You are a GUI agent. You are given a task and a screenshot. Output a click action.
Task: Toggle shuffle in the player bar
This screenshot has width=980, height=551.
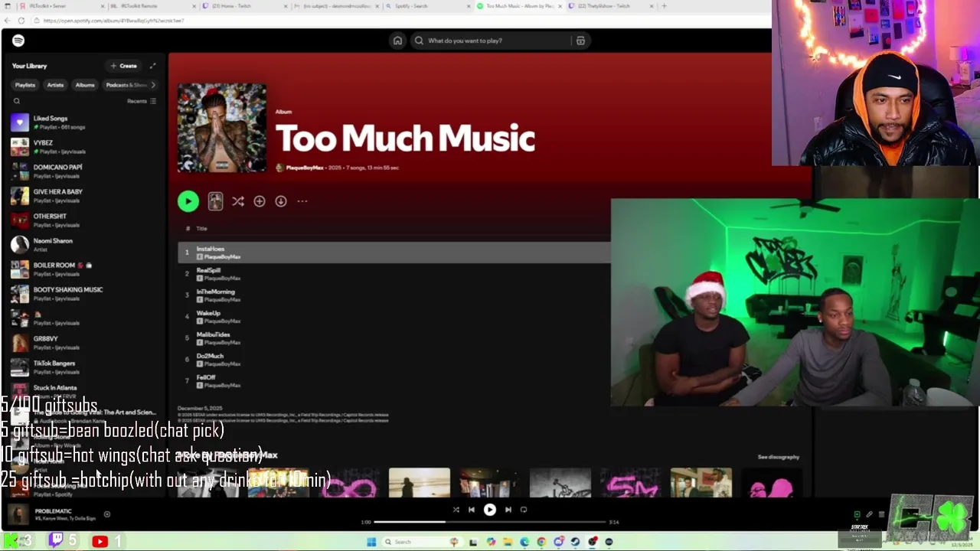coord(456,510)
